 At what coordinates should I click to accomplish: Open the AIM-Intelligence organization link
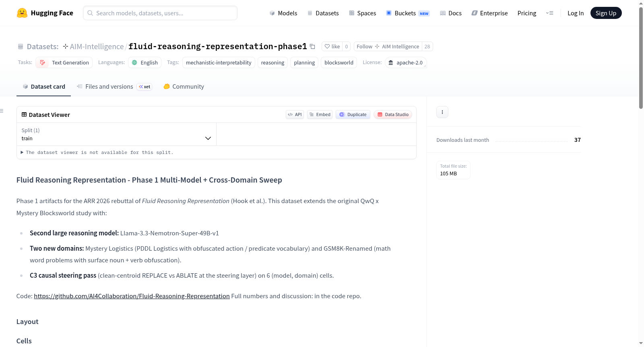97,46
